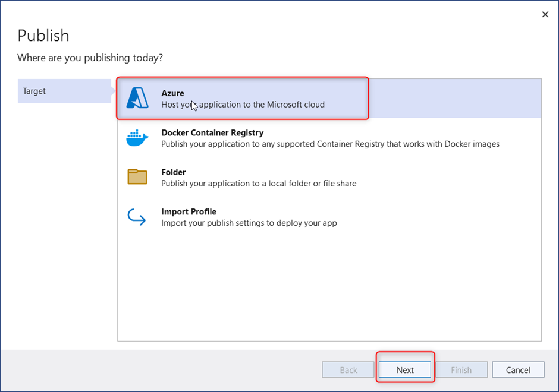
Task: Click the Azure logo icon
Action: 137,98
